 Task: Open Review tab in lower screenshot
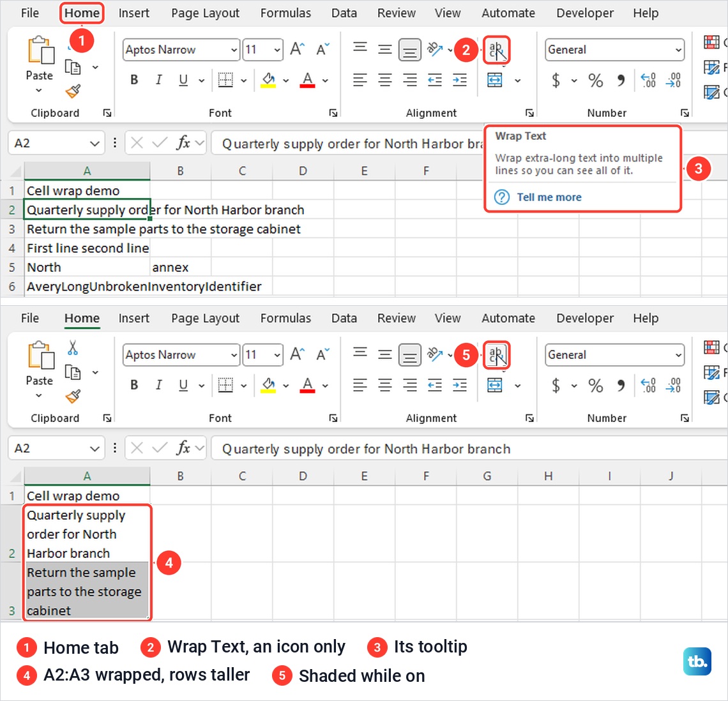click(396, 318)
